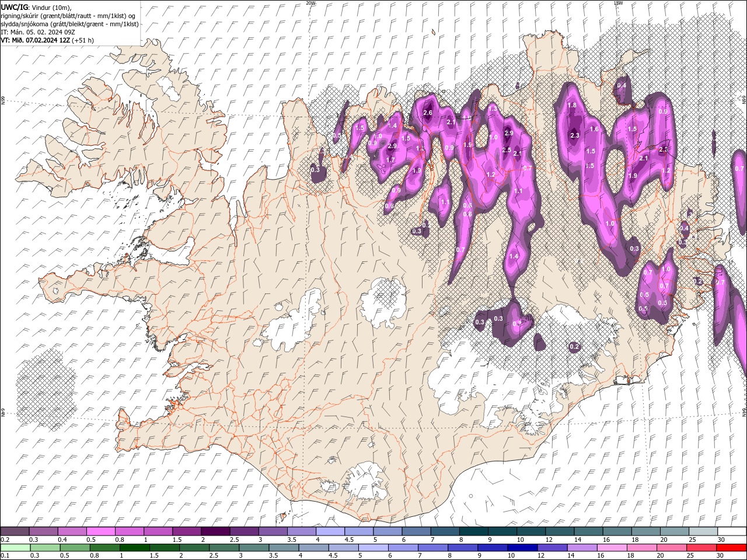Click the swatch between 5 and 6 in the bottom legend row

coord(373,548)
